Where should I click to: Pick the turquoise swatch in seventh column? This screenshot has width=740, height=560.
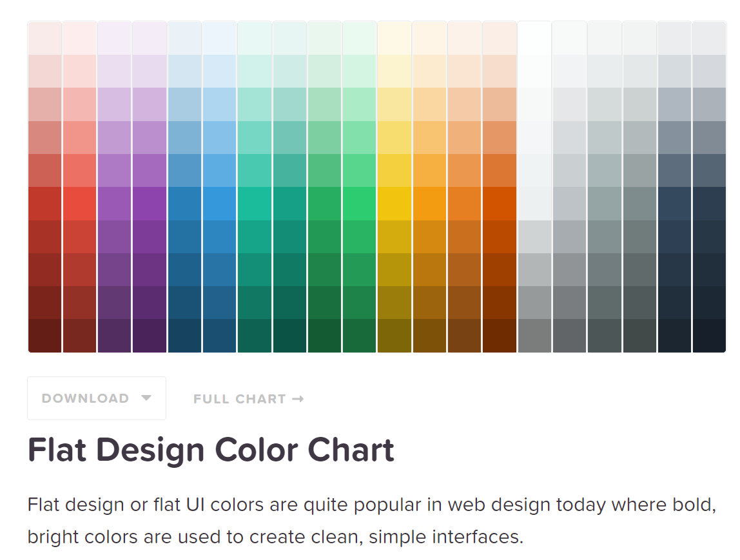(x=255, y=204)
